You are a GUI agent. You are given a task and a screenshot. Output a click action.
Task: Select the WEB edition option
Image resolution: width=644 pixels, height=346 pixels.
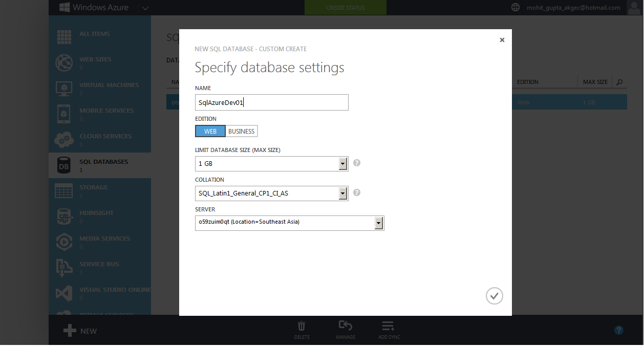coord(210,131)
